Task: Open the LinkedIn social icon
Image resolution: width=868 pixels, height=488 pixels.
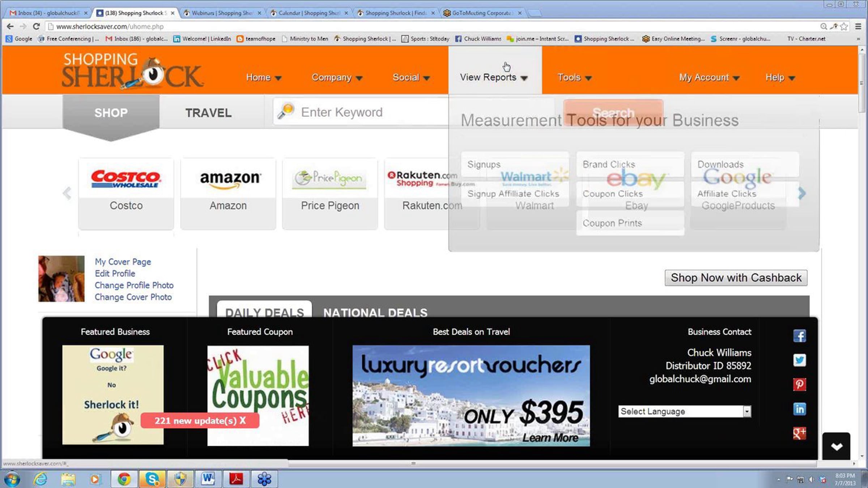Action: coord(799,409)
